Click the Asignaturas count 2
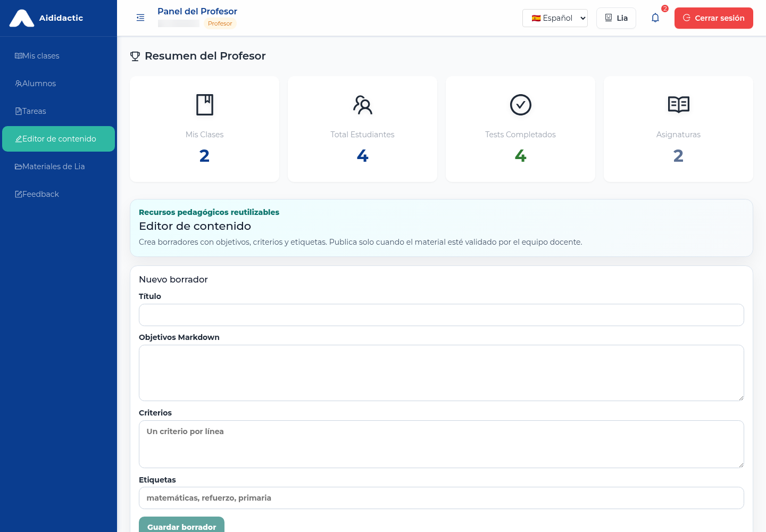This screenshot has height=532, width=766. (x=679, y=156)
